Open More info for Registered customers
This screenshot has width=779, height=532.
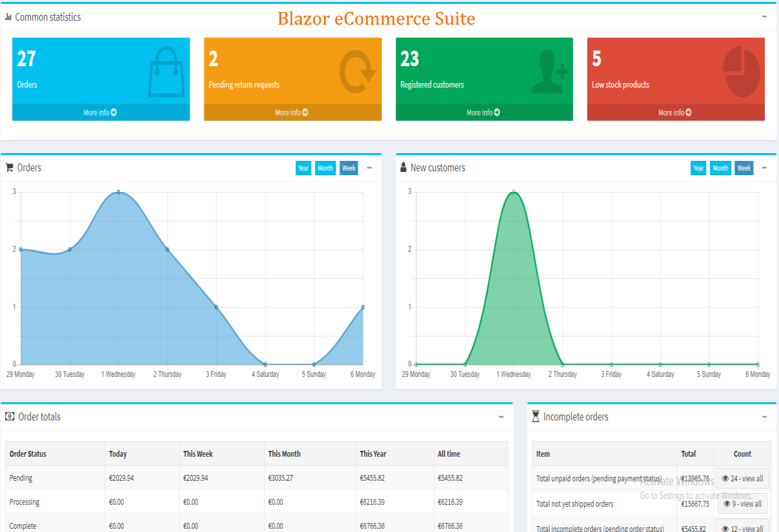[x=484, y=112]
